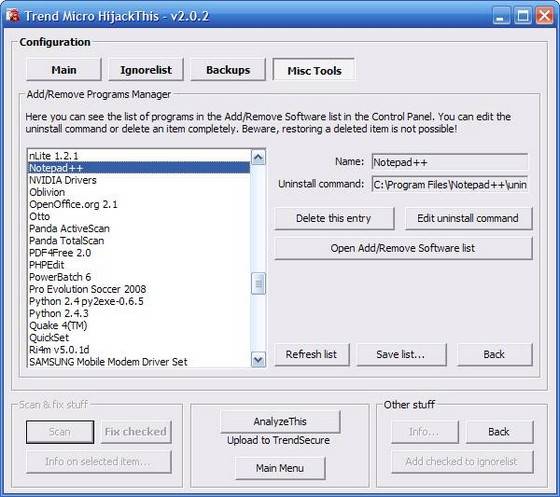Open the Ignorelist tab
This screenshot has height=497, width=560.
click(146, 70)
